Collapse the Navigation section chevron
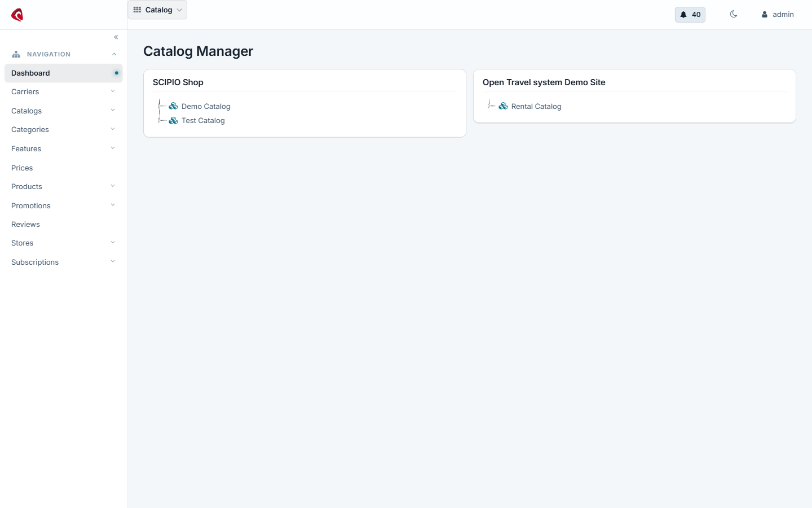The width and height of the screenshot is (812, 508). coord(114,54)
